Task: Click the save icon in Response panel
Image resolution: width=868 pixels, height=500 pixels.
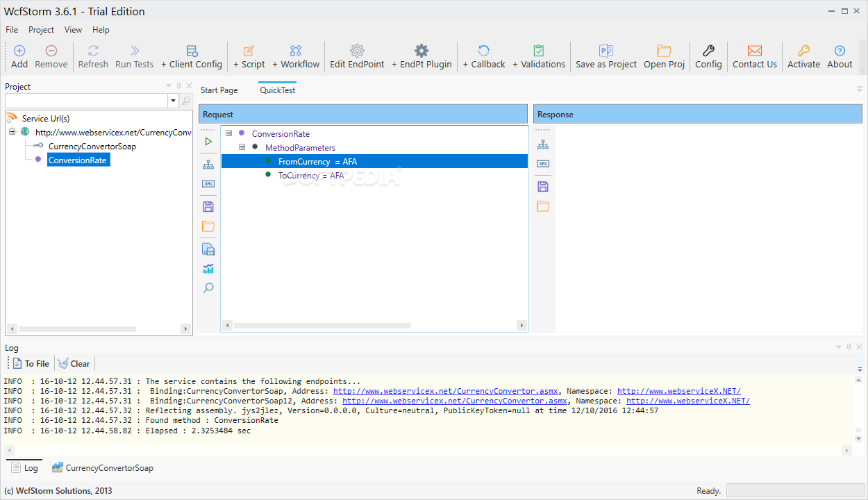Action: (x=543, y=186)
